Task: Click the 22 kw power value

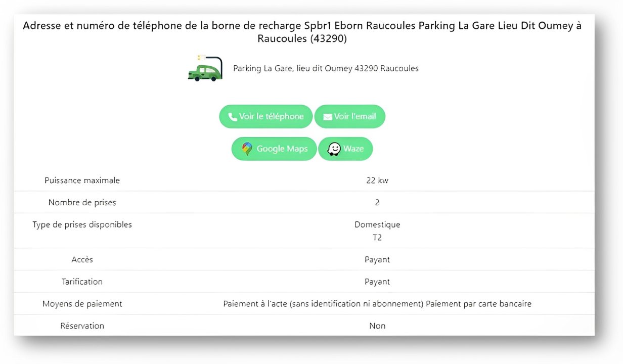Action: tap(377, 180)
